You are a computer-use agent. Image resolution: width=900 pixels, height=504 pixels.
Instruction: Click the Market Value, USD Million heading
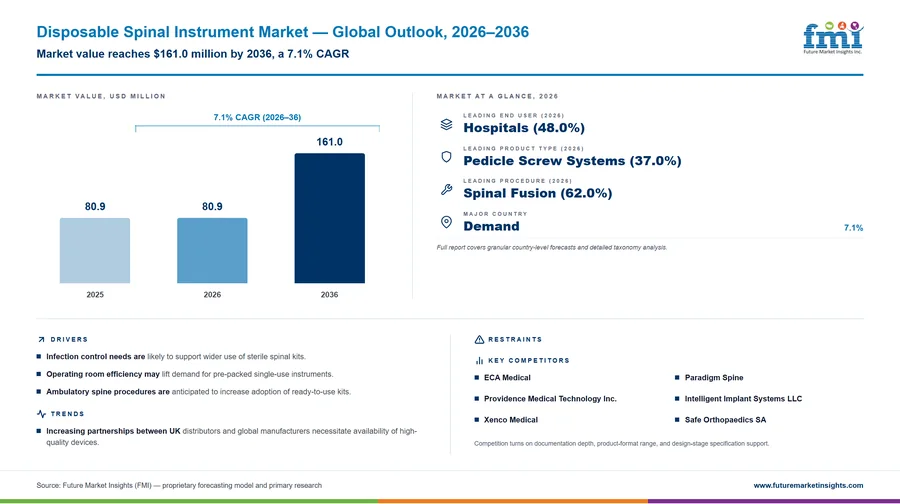point(101,96)
